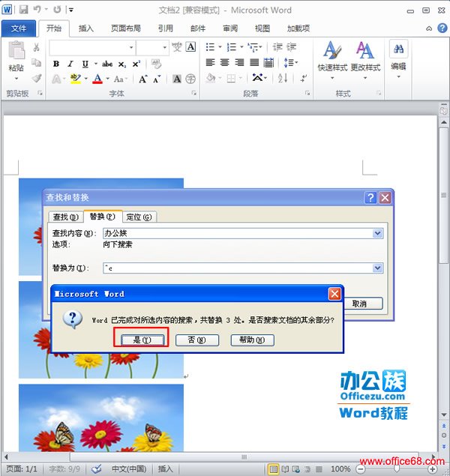Expand Replace with dropdown list

[377, 268]
